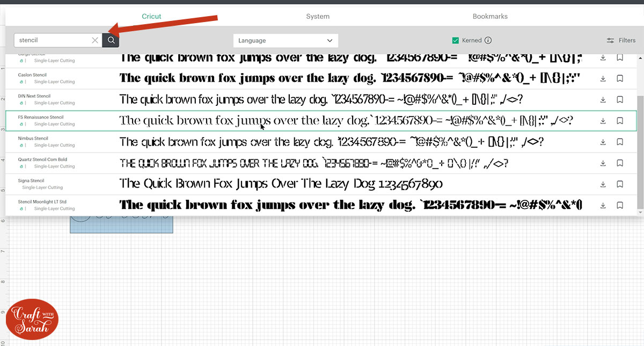Click the Kerned info icon
The image size is (644, 346).
tap(488, 40)
